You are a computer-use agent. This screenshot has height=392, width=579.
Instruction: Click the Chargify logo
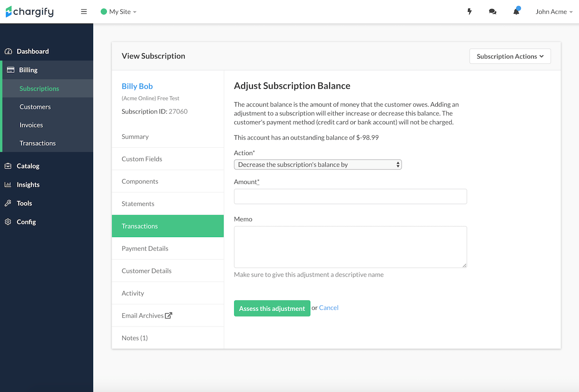click(x=29, y=12)
